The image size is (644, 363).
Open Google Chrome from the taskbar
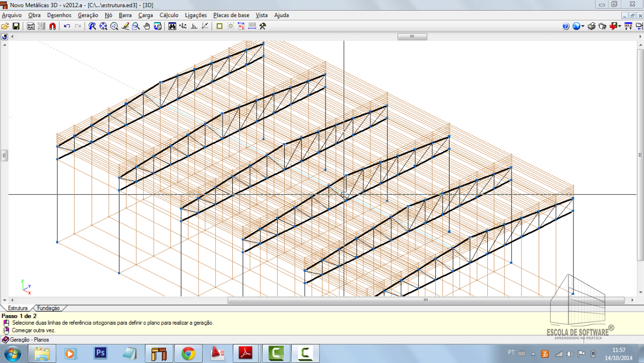[x=188, y=353]
